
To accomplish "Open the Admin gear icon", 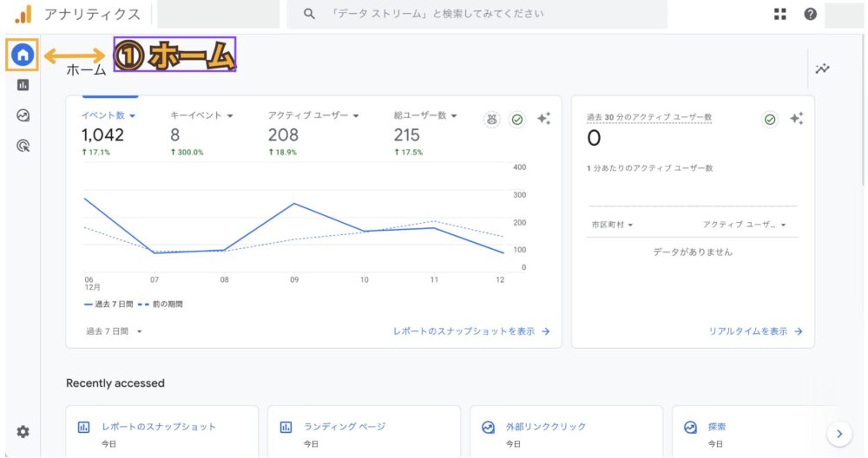I will point(23,431).
